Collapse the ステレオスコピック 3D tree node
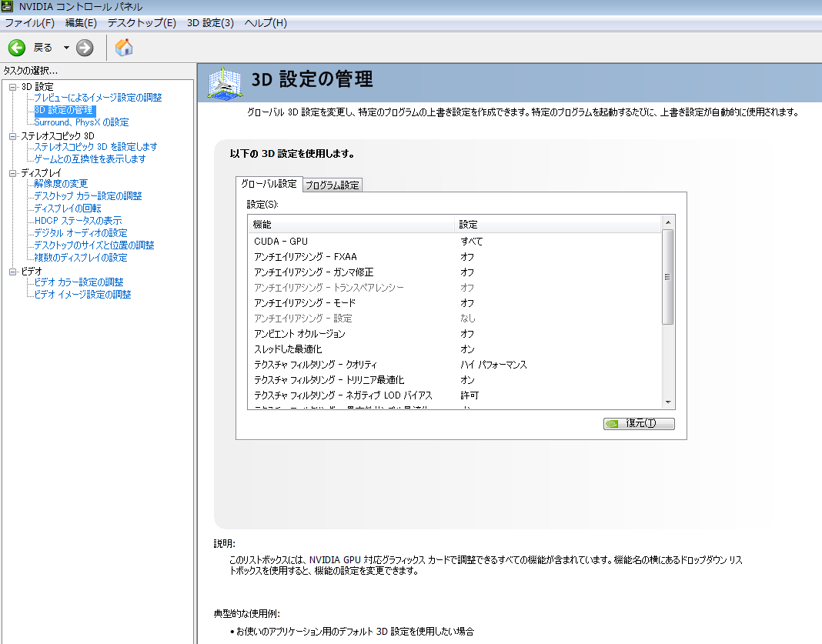822x644 pixels. tap(13, 136)
